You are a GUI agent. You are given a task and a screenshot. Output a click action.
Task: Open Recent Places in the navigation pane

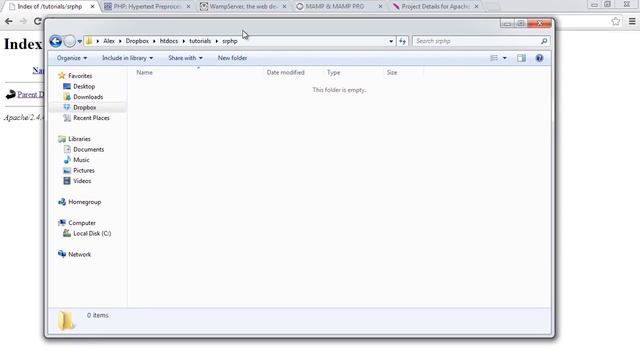point(91,118)
